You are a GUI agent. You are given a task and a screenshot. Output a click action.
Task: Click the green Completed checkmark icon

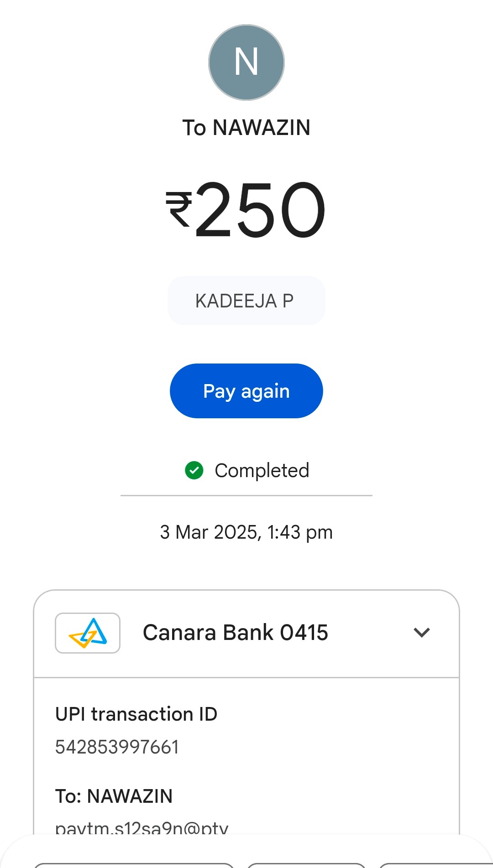click(194, 470)
